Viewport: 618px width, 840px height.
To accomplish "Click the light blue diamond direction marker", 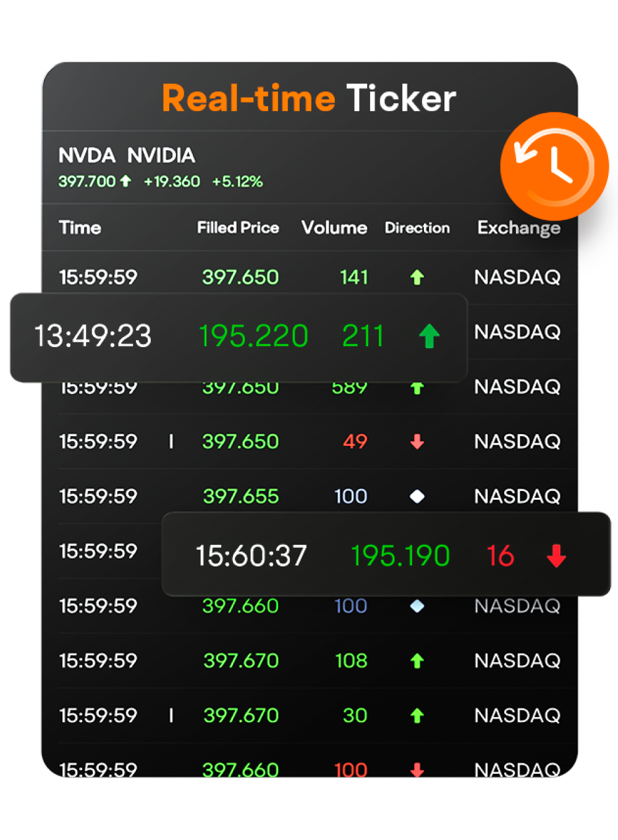I will click(x=417, y=606).
